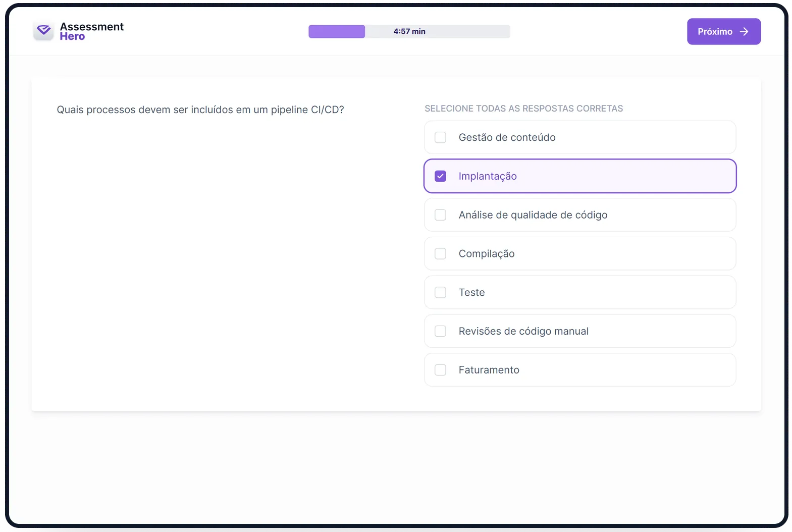Click the Faturamento answer label
Screen dimensions: 792x532
(x=489, y=370)
